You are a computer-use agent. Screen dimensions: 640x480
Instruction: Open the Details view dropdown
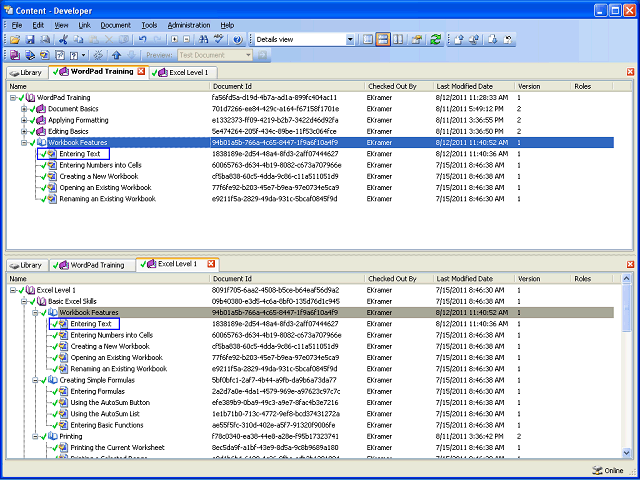click(x=350, y=40)
